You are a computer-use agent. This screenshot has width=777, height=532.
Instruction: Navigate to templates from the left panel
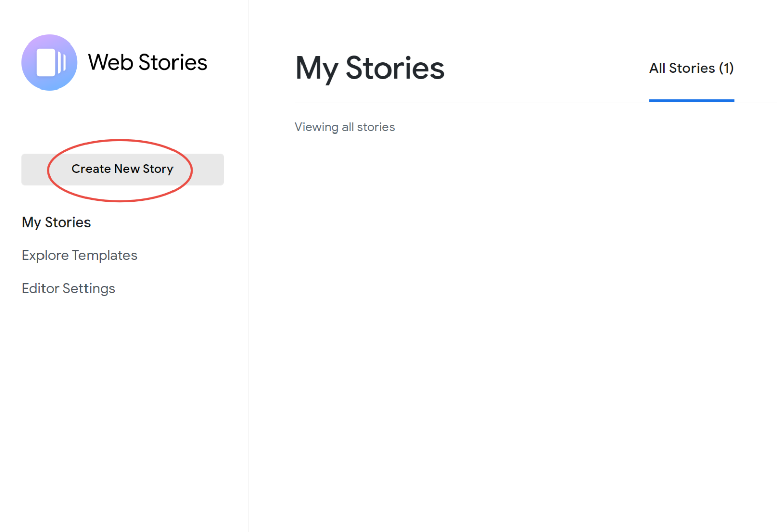coord(79,255)
